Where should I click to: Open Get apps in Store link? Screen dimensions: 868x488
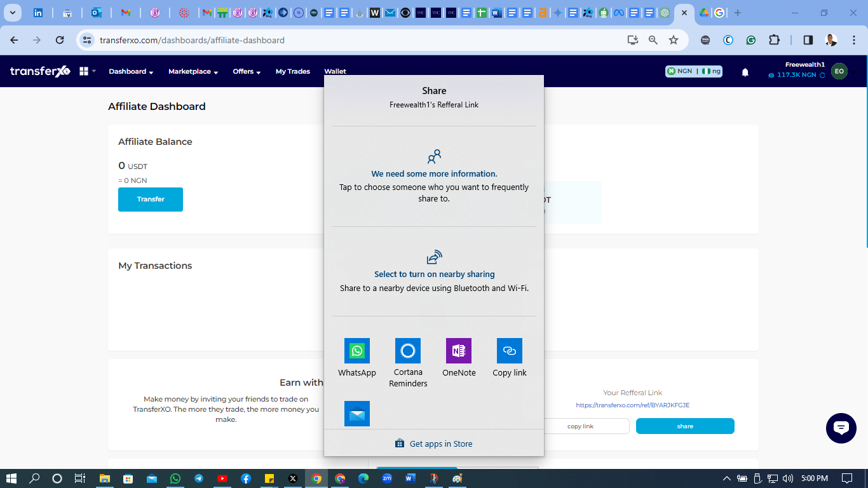coord(434,444)
